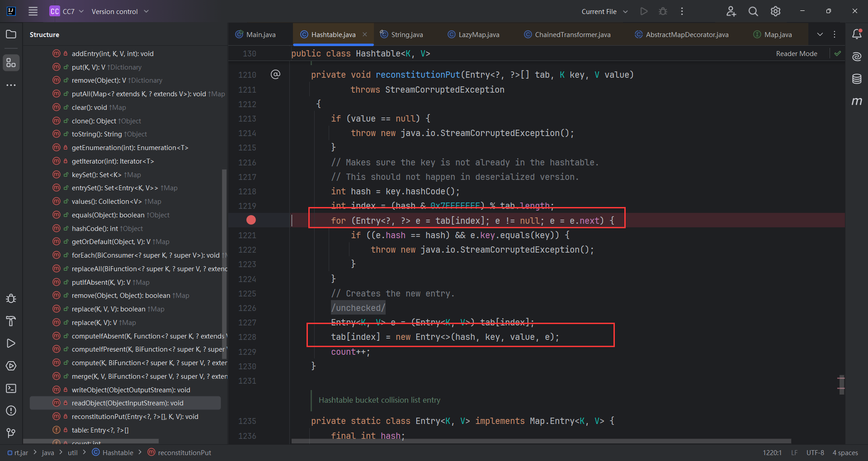
Task: Click the reconstitutionPut breadcrumb
Action: [179, 452]
